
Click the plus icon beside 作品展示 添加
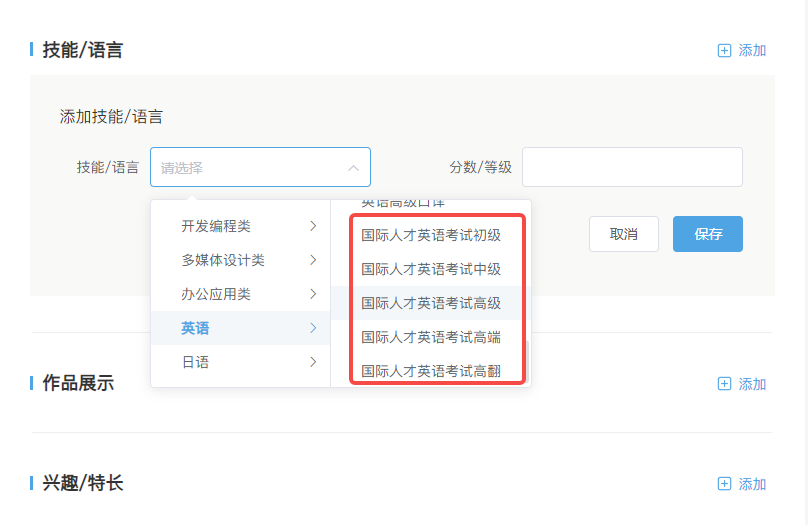pos(724,384)
